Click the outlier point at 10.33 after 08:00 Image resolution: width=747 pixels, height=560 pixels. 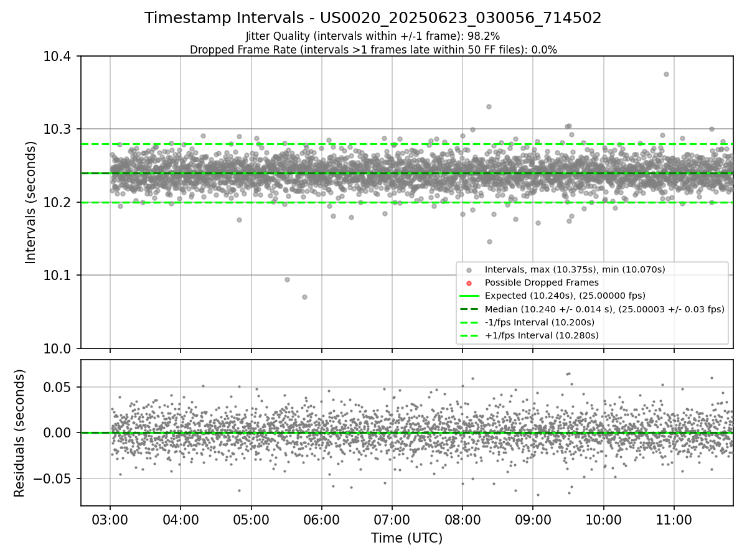tap(489, 106)
